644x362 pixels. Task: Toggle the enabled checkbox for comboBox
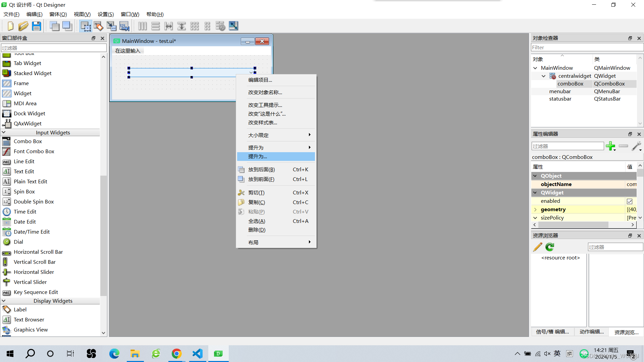pyautogui.click(x=629, y=201)
